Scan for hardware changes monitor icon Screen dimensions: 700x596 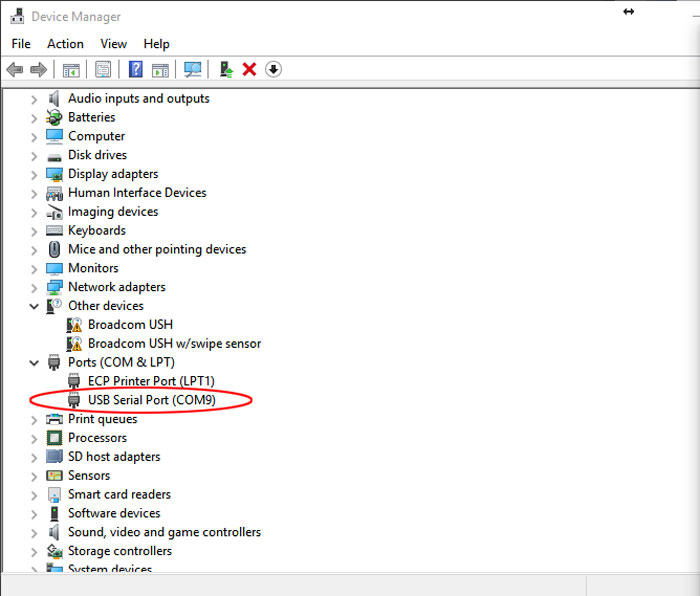tap(192, 70)
